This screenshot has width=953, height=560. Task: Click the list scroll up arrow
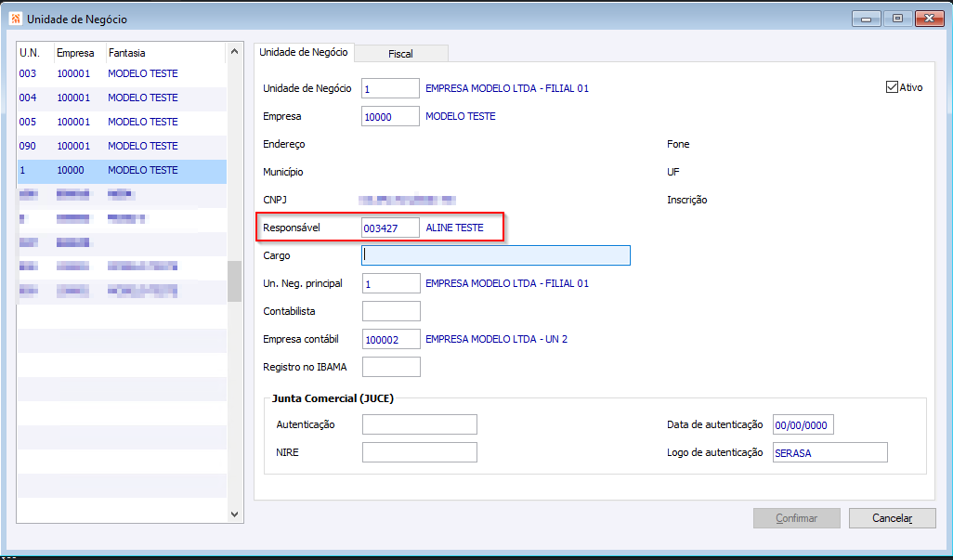(235, 52)
